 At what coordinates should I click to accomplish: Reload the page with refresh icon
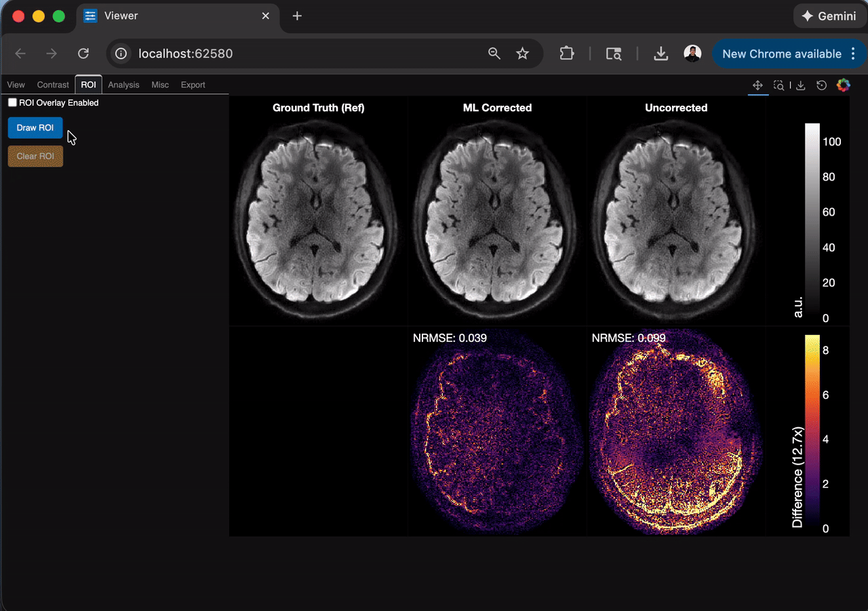pos(83,54)
